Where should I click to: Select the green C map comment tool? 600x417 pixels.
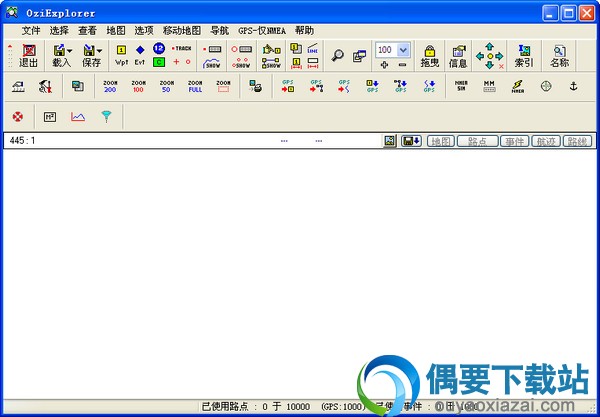(x=159, y=62)
